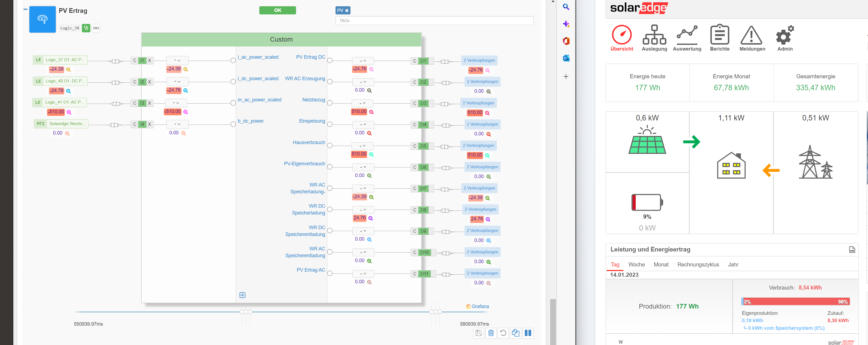Screen dimensions: 868x345
Task: Add new row with plus-square icon
Action: (242, 295)
